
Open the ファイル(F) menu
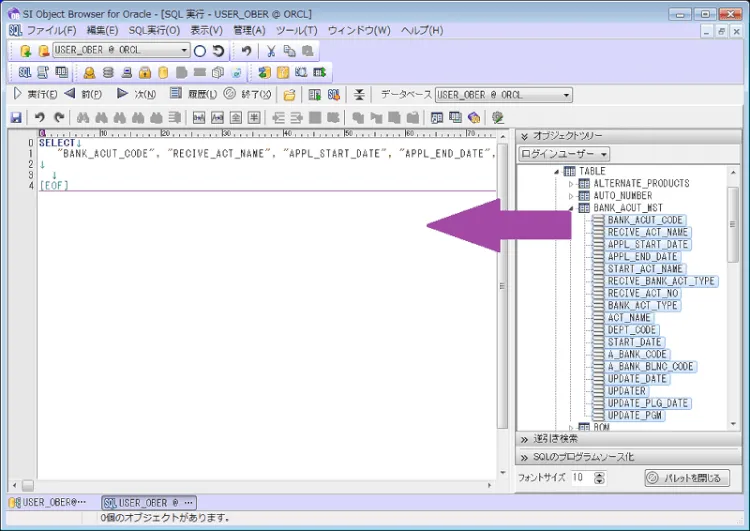point(51,31)
